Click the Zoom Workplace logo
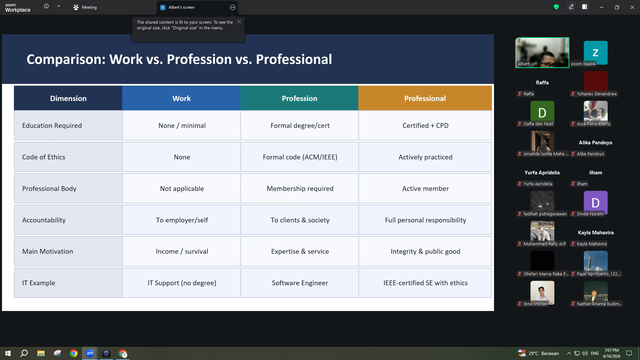This screenshot has width=640, height=360. point(18,8)
